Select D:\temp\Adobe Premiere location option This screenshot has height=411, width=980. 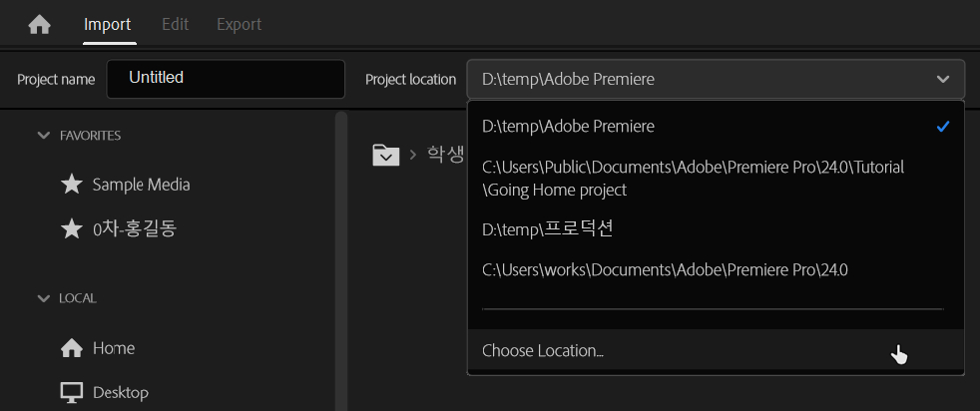click(x=716, y=126)
